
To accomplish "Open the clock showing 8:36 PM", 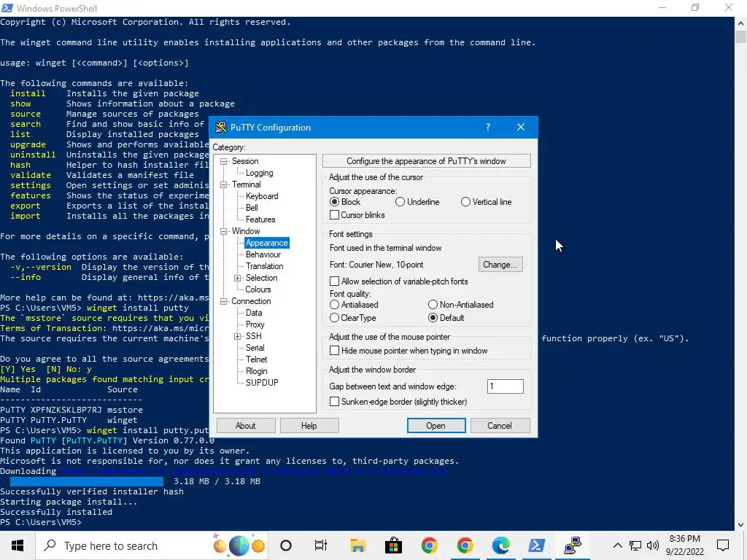I will point(684,545).
